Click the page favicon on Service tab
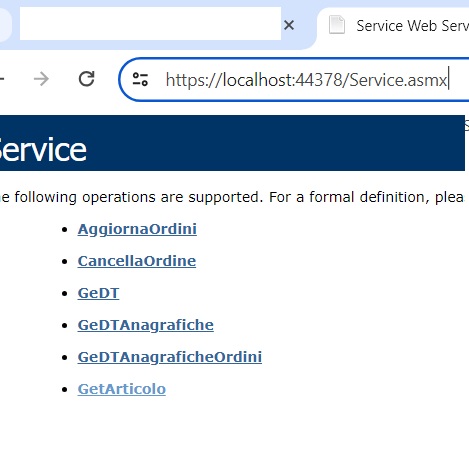The height and width of the screenshot is (452, 469). (x=337, y=25)
